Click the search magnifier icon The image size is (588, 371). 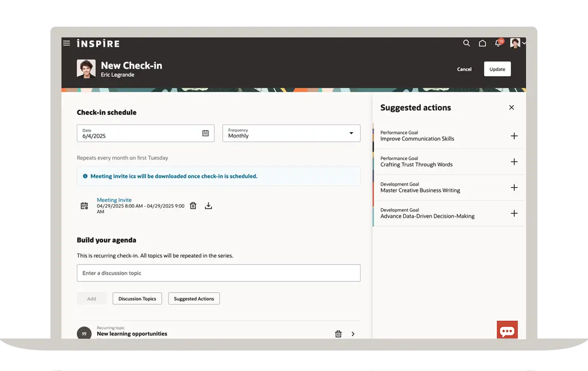466,44
